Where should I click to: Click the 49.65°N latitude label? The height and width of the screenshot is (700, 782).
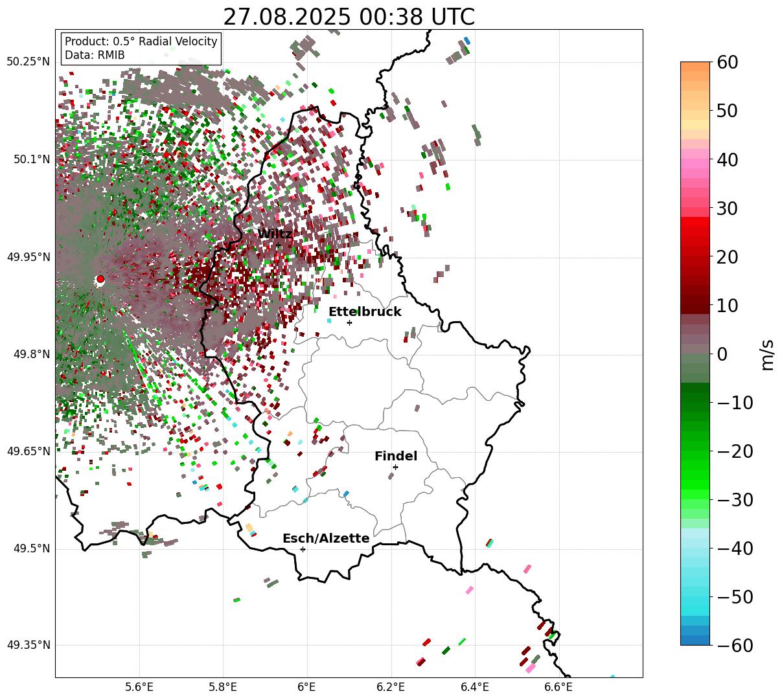[x=28, y=451]
